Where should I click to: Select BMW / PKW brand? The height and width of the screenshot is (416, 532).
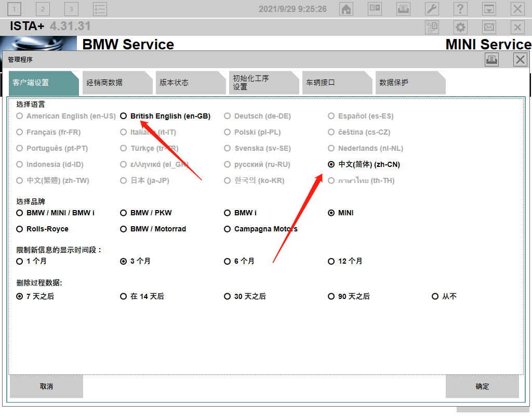tap(146, 213)
